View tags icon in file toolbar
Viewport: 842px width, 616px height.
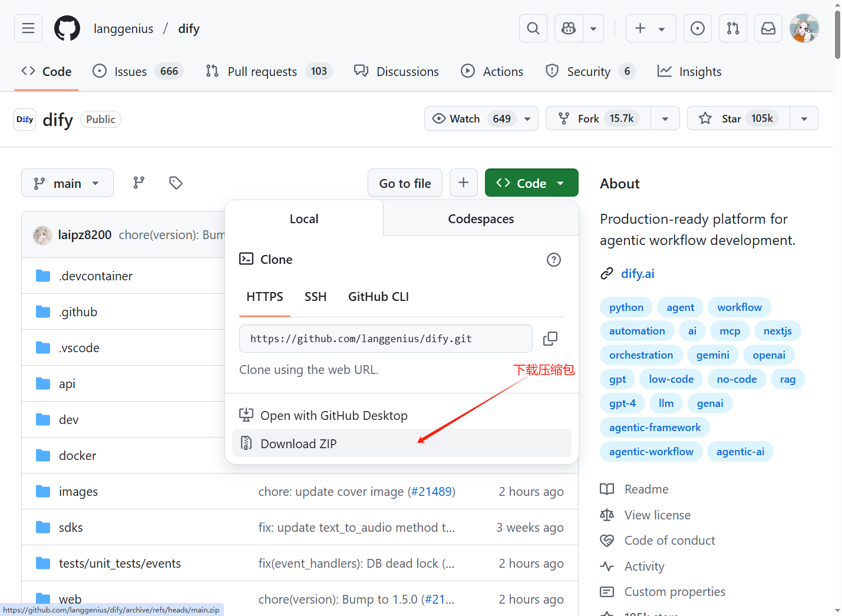tap(176, 183)
